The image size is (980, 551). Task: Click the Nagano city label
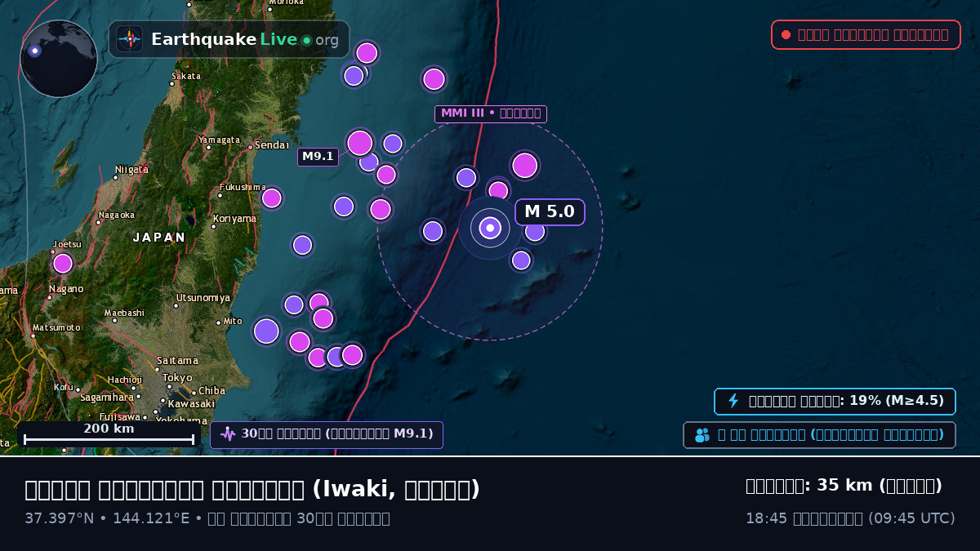point(66,289)
